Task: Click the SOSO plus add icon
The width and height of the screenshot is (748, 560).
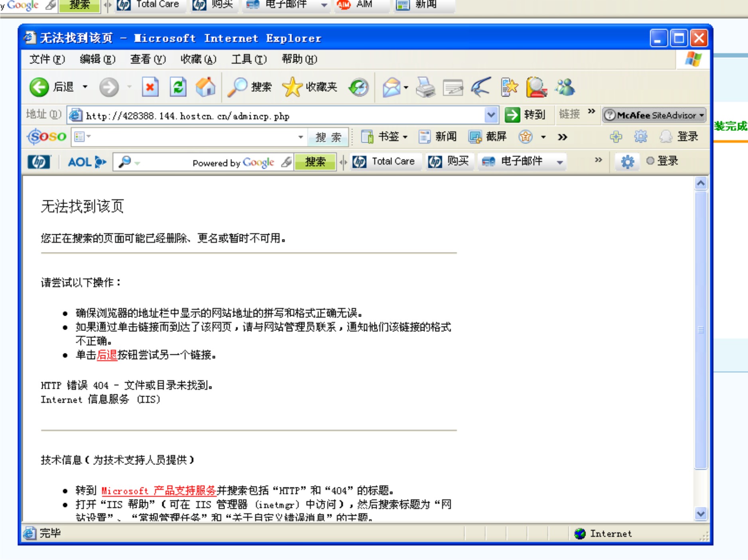Action: click(x=616, y=137)
